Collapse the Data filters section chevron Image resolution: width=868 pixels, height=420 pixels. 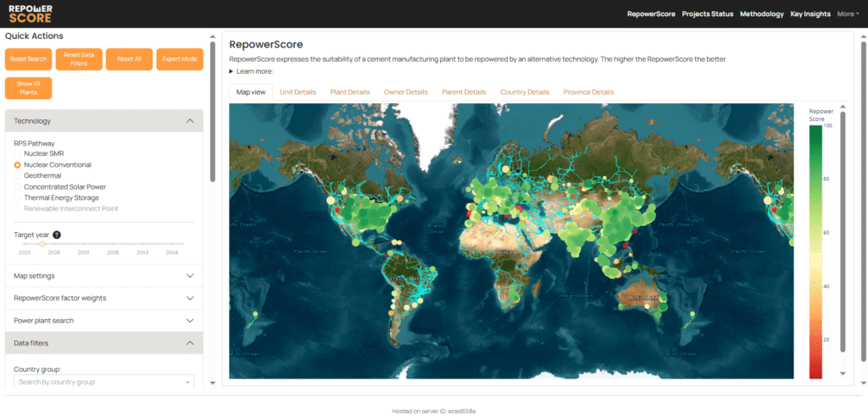point(189,343)
